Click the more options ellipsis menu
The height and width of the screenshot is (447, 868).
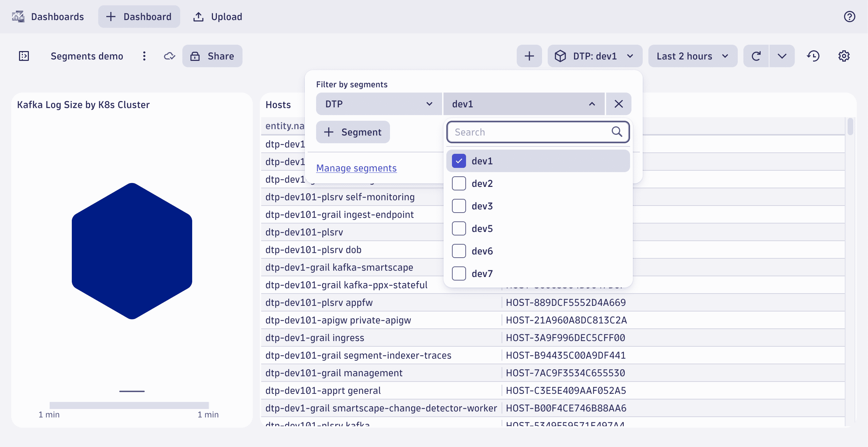point(144,56)
